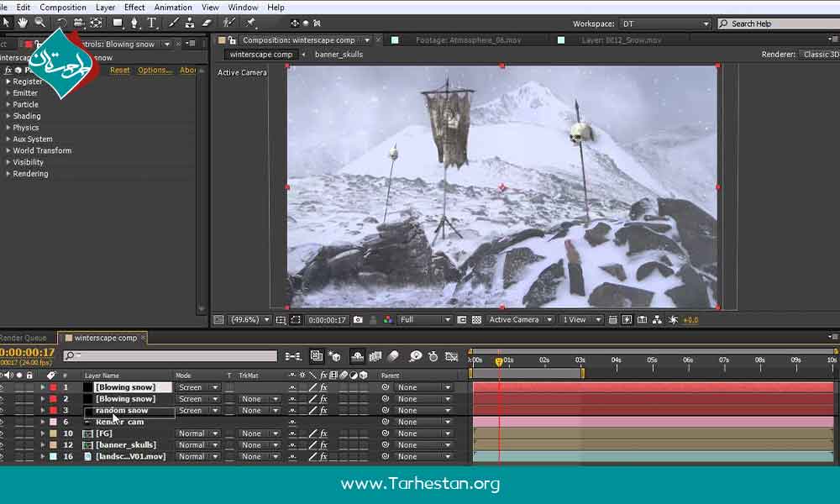Open the Animation menu

pos(173,8)
